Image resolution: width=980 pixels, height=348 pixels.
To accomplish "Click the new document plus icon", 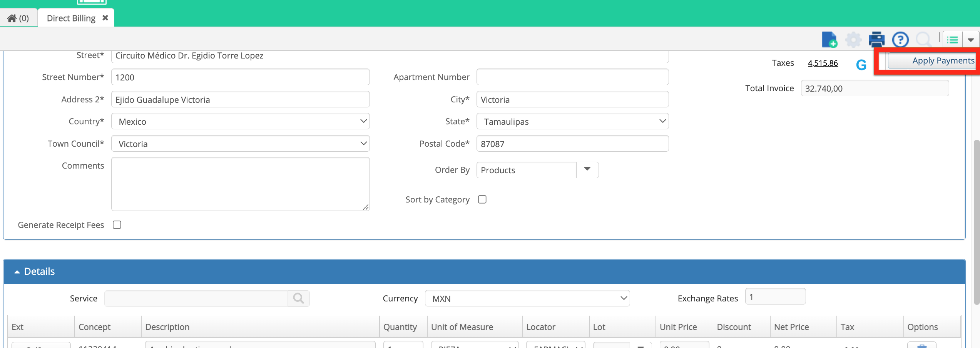I will pos(829,40).
